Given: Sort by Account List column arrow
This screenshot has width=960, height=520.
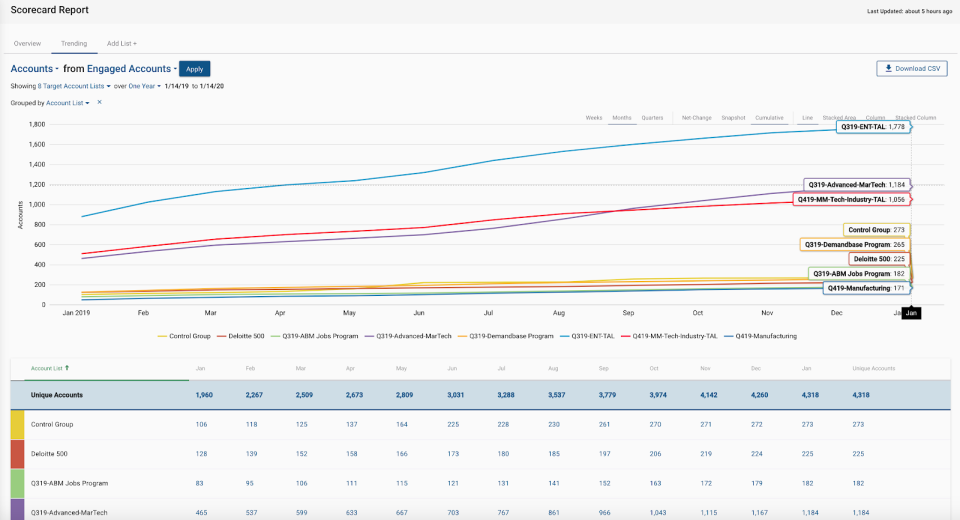Looking at the screenshot, I should [x=67, y=368].
